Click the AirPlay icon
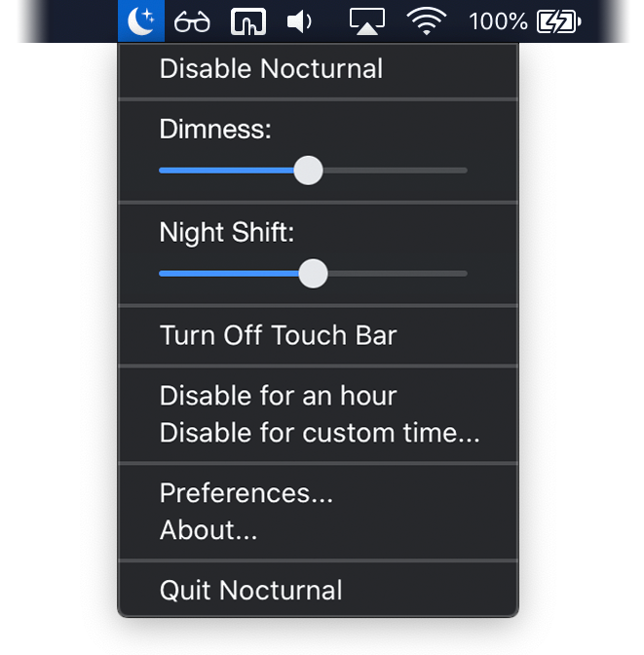This screenshot has width=644, height=655. coord(367,21)
